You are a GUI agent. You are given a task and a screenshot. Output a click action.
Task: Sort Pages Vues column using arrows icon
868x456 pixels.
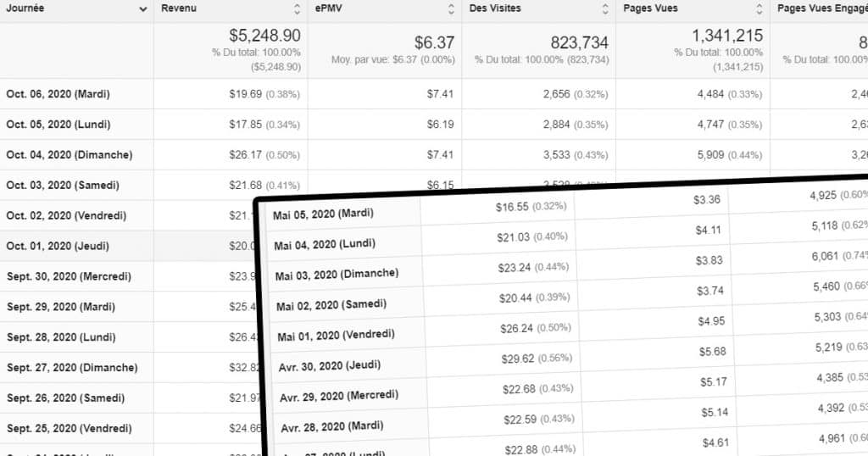pyautogui.click(x=759, y=8)
